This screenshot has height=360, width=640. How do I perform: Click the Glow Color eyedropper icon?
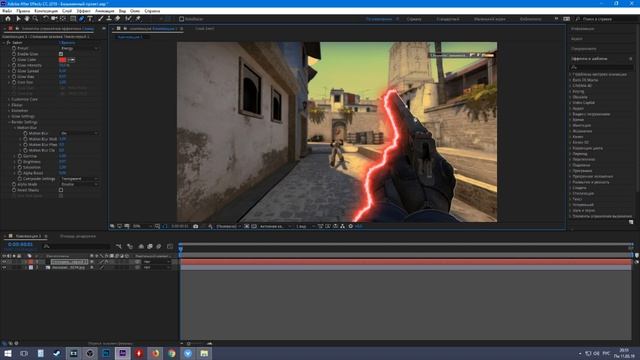[x=71, y=60]
